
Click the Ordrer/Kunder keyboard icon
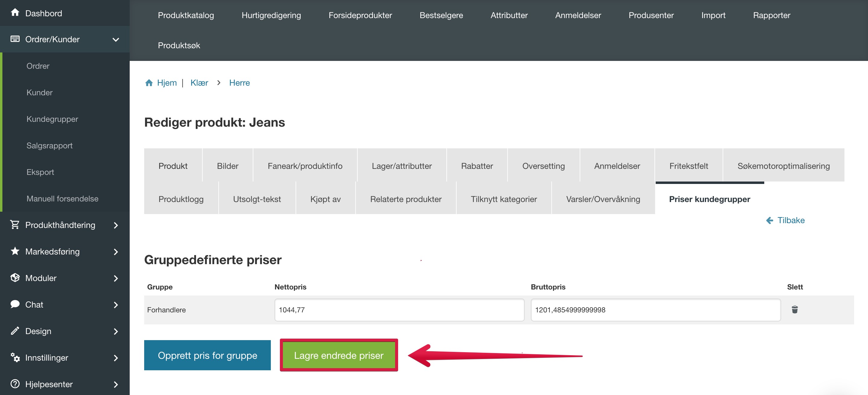point(15,39)
